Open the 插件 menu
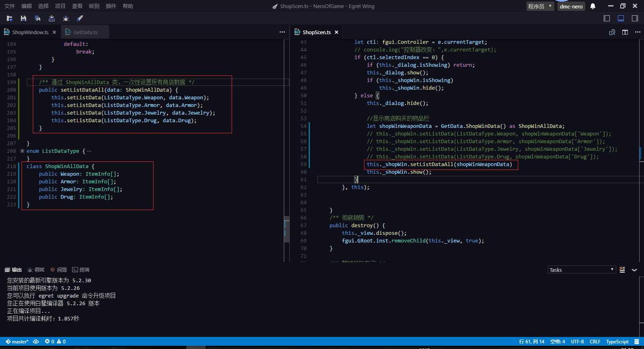Image resolution: width=644 pixels, height=349 pixels. click(x=111, y=6)
